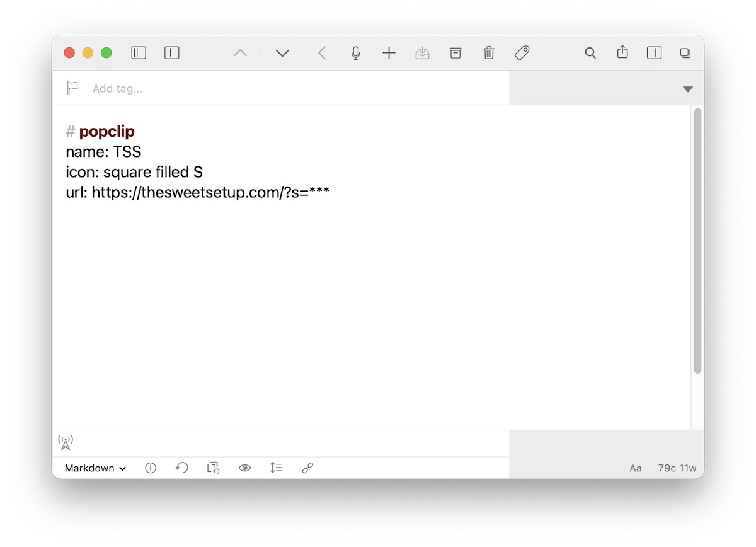
Task: Click the arrange mode icon in bottom bar
Action: tap(213, 468)
